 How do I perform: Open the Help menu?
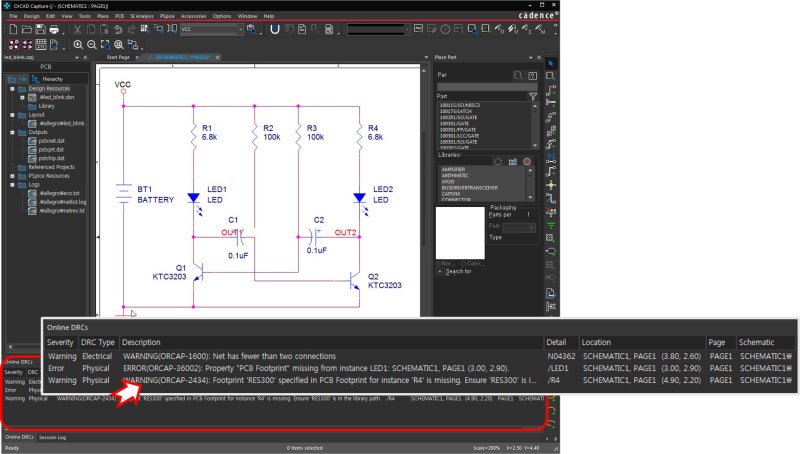[268, 16]
